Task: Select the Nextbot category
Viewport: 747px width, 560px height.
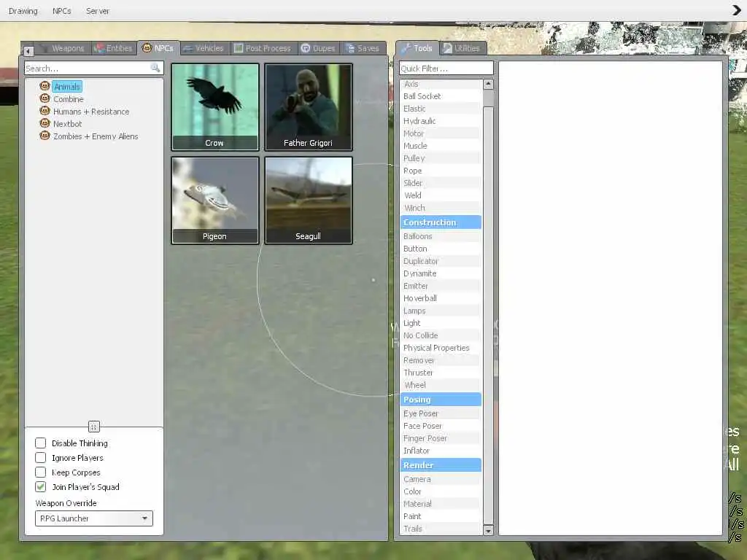Action: point(68,123)
